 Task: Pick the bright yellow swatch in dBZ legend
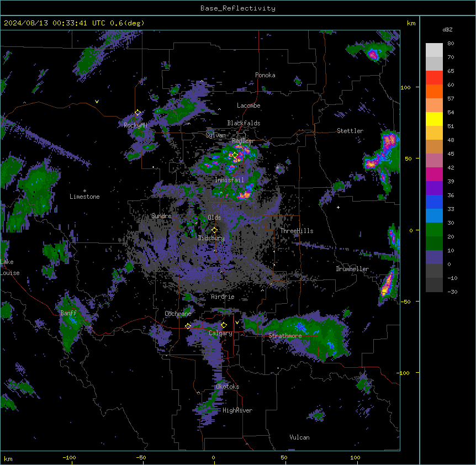click(434, 119)
